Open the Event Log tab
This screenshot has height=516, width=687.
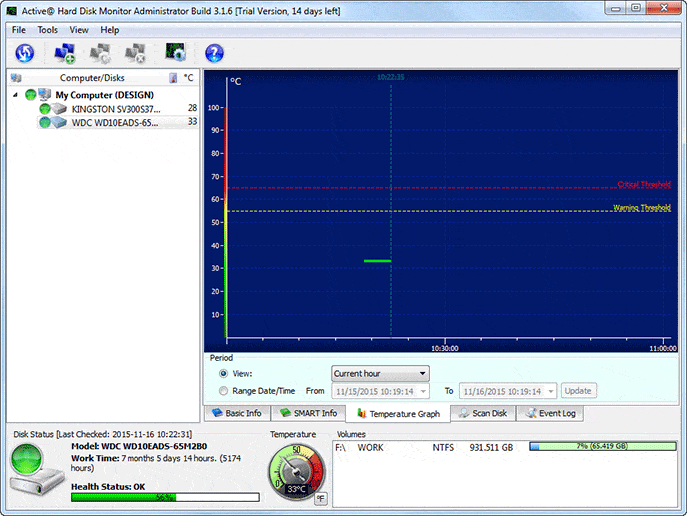pyautogui.click(x=549, y=413)
